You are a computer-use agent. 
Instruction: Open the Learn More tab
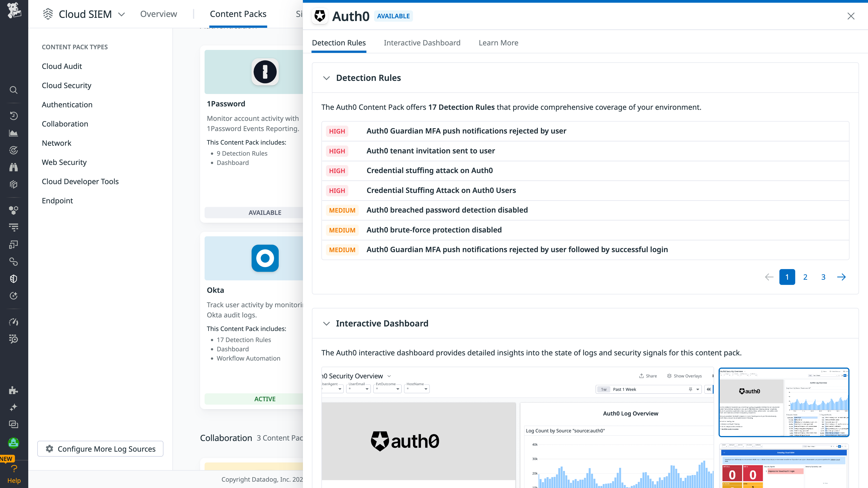tap(498, 43)
